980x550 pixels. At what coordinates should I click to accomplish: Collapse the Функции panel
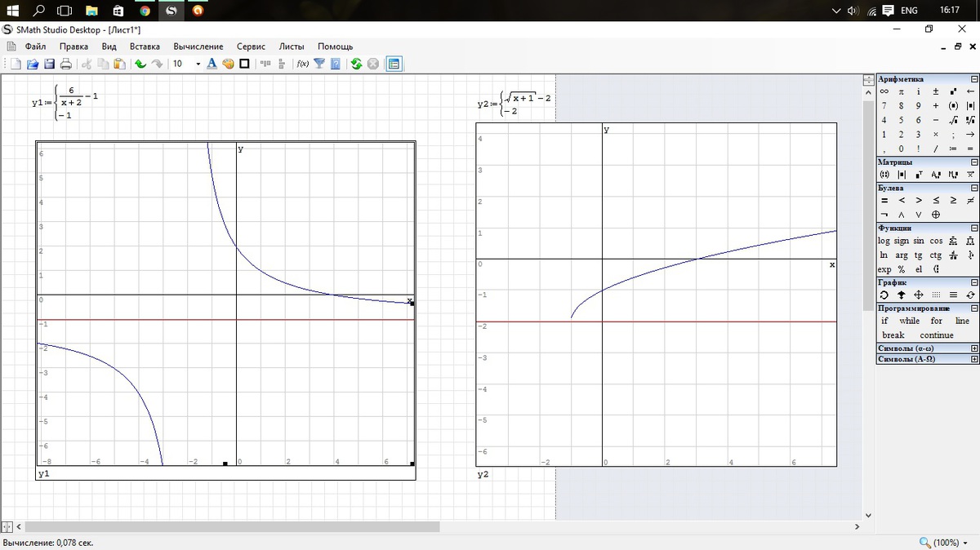pos(974,228)
